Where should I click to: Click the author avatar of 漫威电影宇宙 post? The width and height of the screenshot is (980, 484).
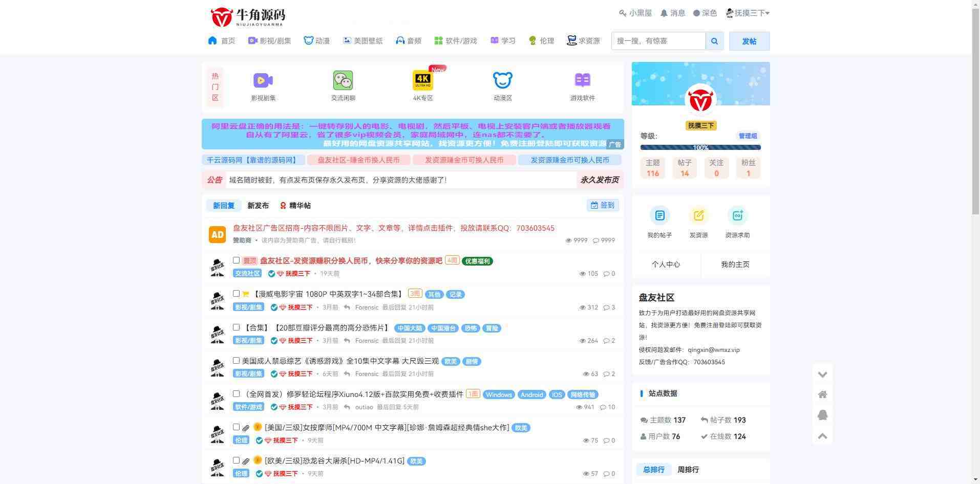(217, 300)
